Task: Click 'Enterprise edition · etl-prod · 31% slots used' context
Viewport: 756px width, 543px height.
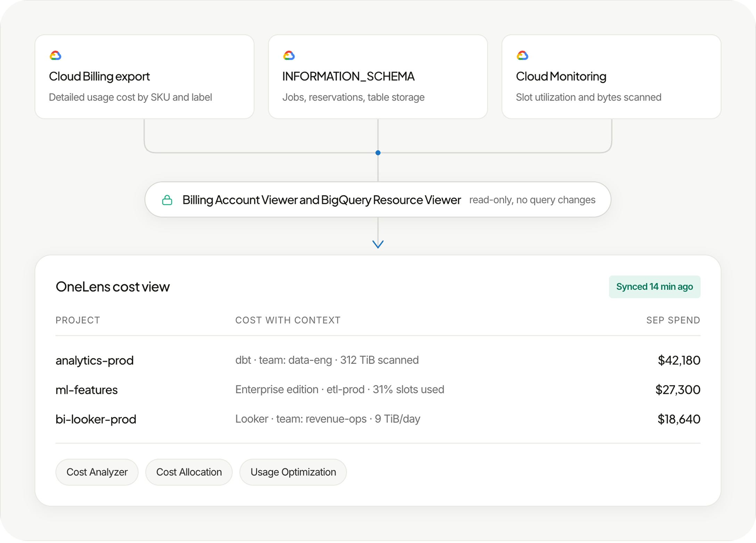Action: pos(340,389)
